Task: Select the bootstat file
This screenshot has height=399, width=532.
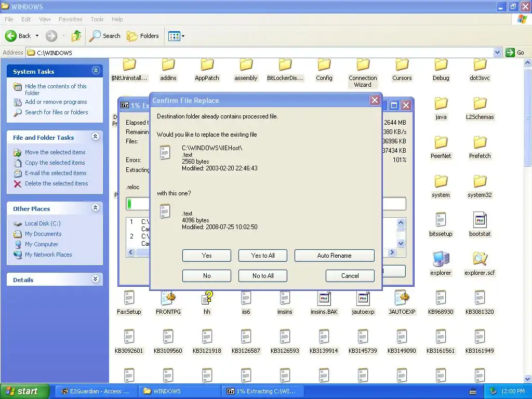Action: click(x=480, y=225)
